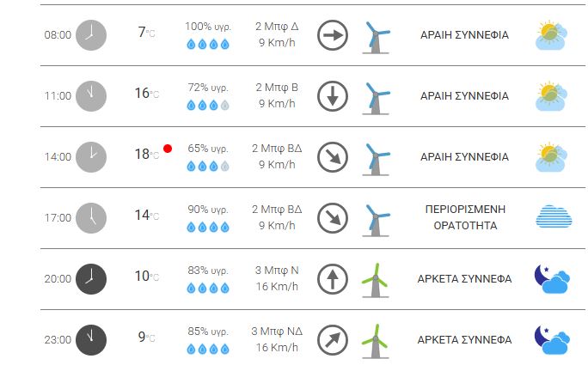Click the north wind down-arrow at 11:00
This screenshot has width=588, height=365.
(332, 96)
